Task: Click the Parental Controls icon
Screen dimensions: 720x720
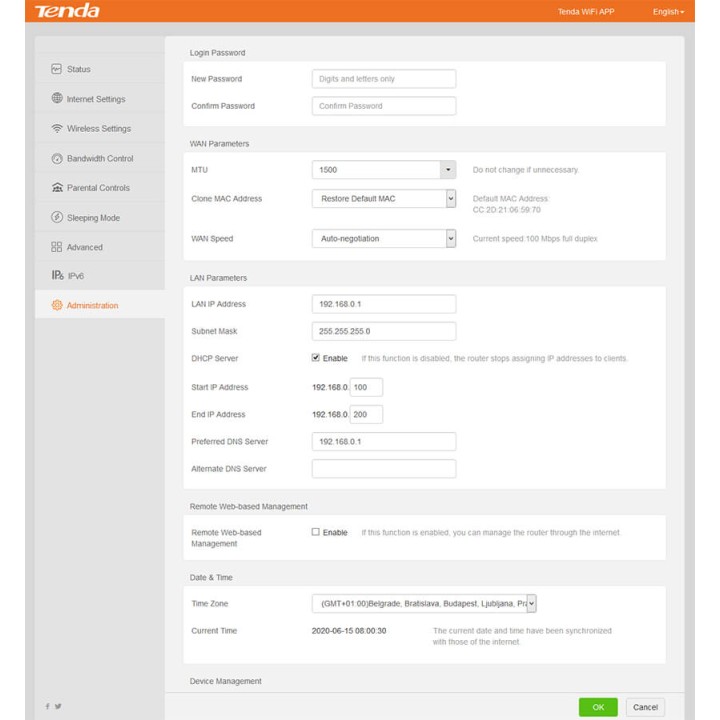Action: pyautogui.click(x=57, y=188)
